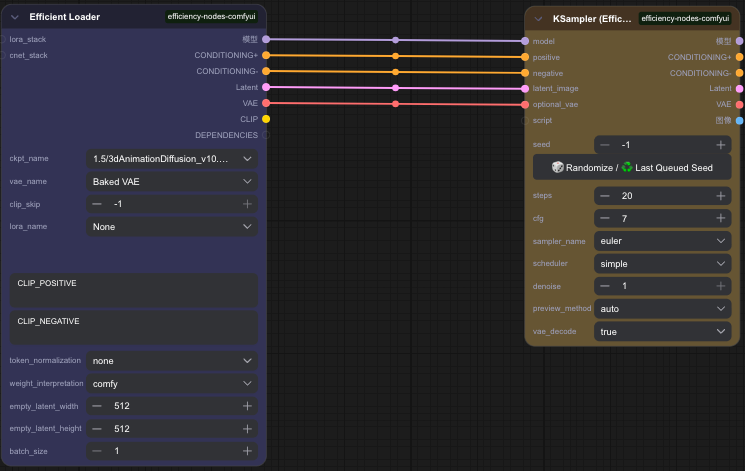Open the sampler_name euler dropdown

pyautogui.click(x=662, y=241)
